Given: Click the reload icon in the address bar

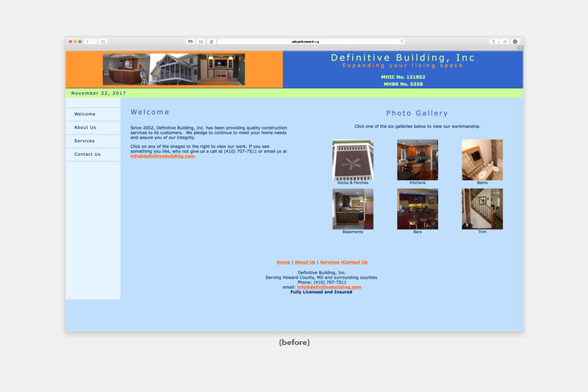Looking at the screenshot, I should pos(402,41).
